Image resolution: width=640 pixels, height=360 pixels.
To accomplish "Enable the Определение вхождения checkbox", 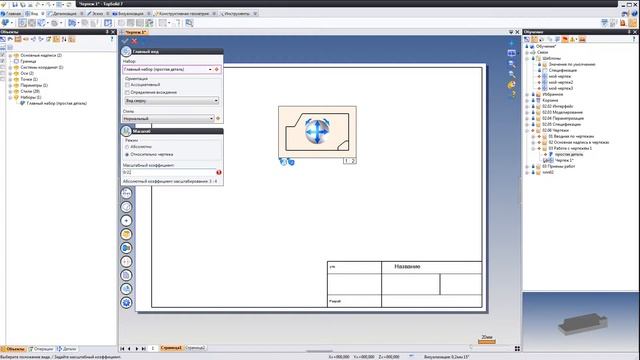I will coord(127,93).
